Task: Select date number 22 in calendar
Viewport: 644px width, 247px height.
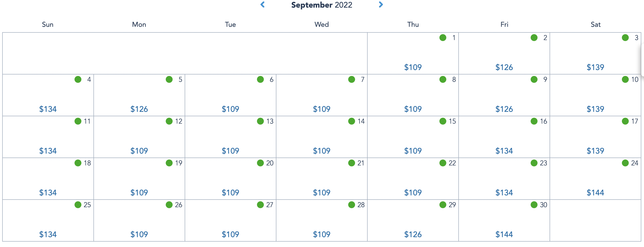Action: (452, 163)
